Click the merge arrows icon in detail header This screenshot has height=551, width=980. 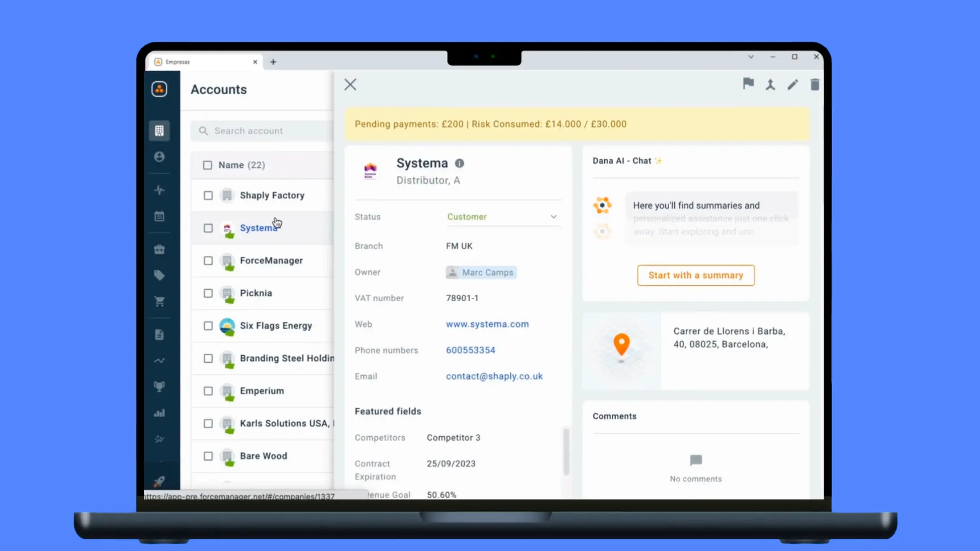[x=770, y=84]
